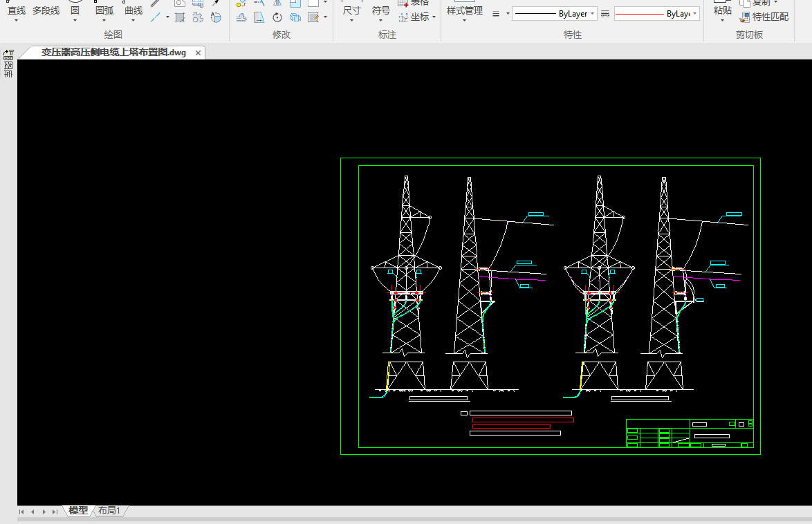
Task: Click the hatch fill icon in 绘图 panel
Action: point(180,17)
